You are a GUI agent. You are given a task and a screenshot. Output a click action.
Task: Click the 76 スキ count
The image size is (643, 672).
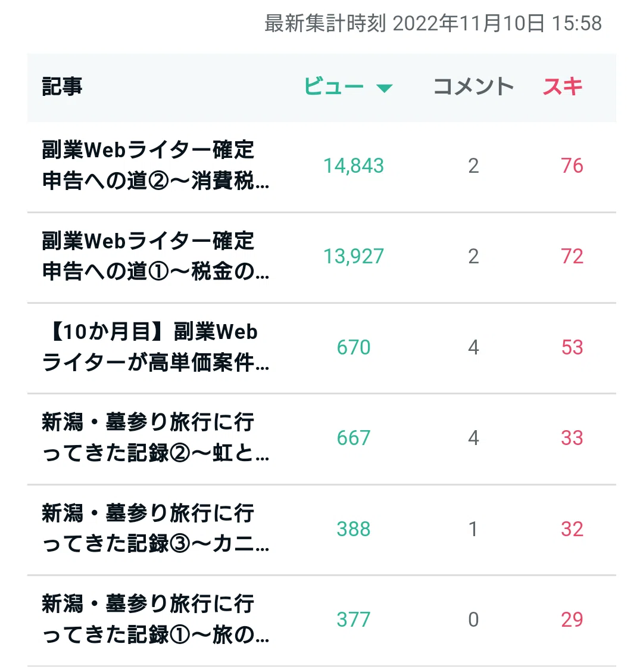pyautogui.click(x=572, y=166)
